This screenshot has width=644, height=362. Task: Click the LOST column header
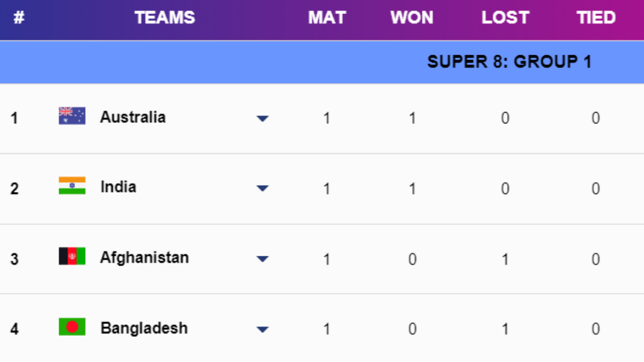point(505,18)
